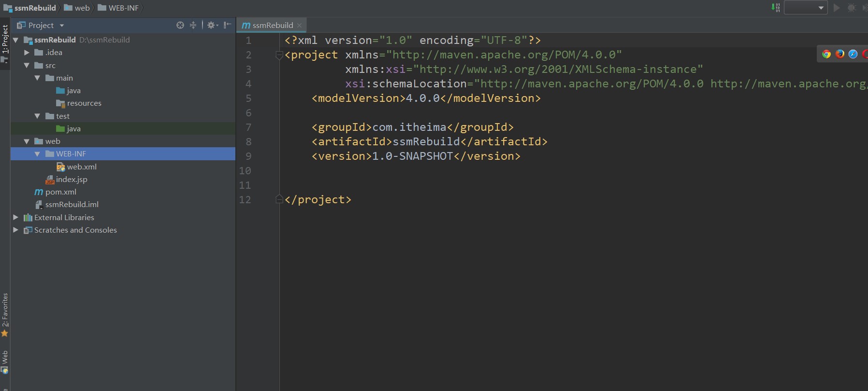Screen dimensions: 868x391
Task: Click the External Libraries bar icon
Action: pyautogui.click(x=28, y=218)
